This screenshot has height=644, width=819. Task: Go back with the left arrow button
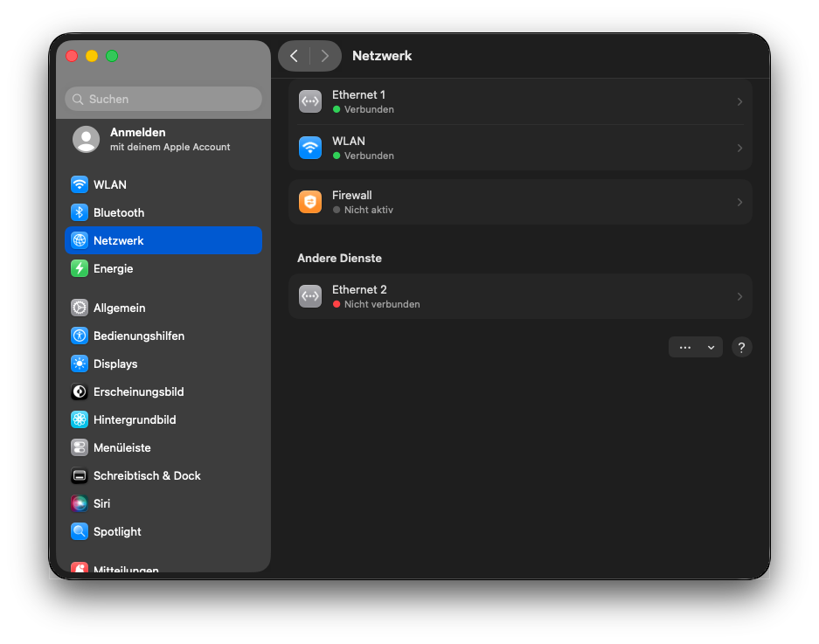[x=295, y=56]
